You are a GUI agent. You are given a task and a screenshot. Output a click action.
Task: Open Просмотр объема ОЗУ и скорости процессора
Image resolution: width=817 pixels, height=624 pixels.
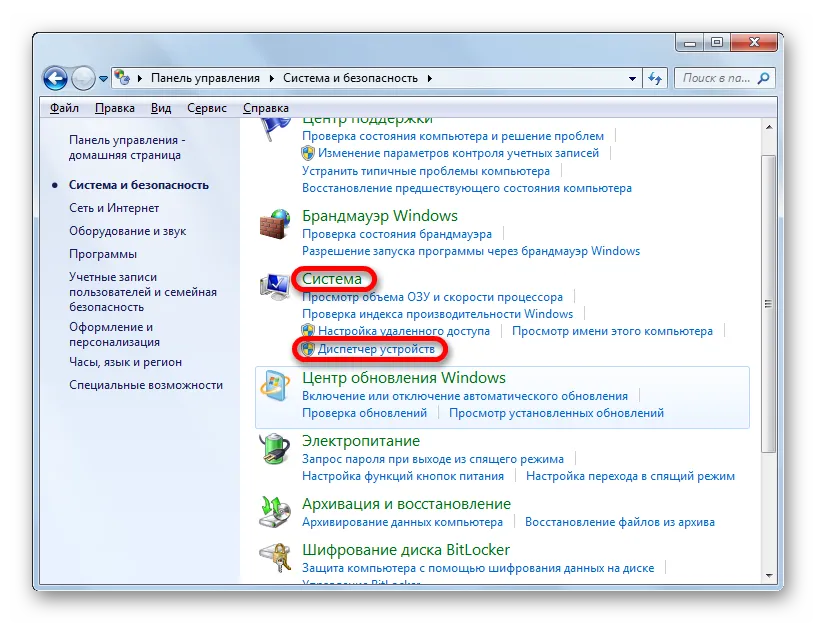[x=432, y=297]
